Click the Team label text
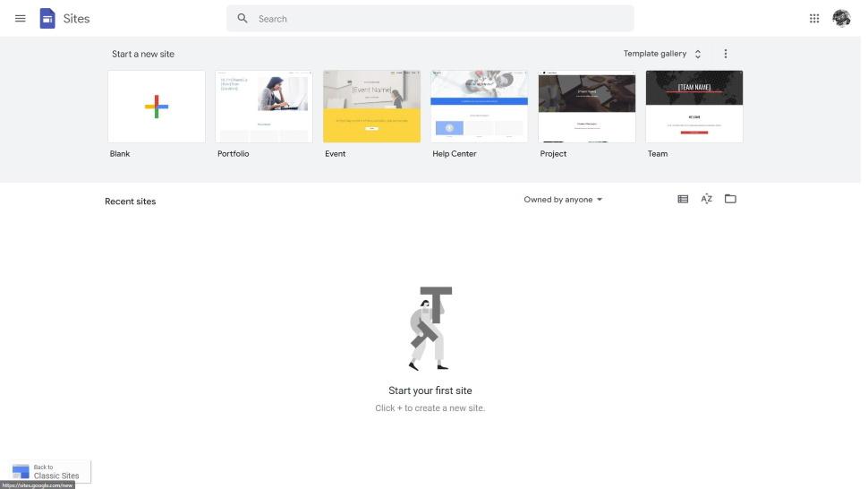This screenshot has width=868, height=489. [657, 153]
